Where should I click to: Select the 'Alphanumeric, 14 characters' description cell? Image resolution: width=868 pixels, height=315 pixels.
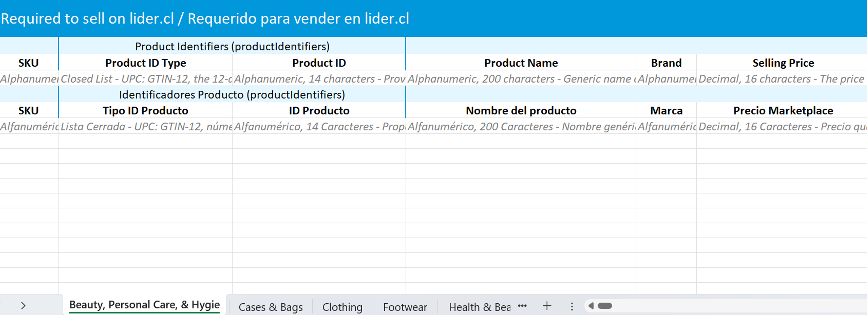pos(319,79)
